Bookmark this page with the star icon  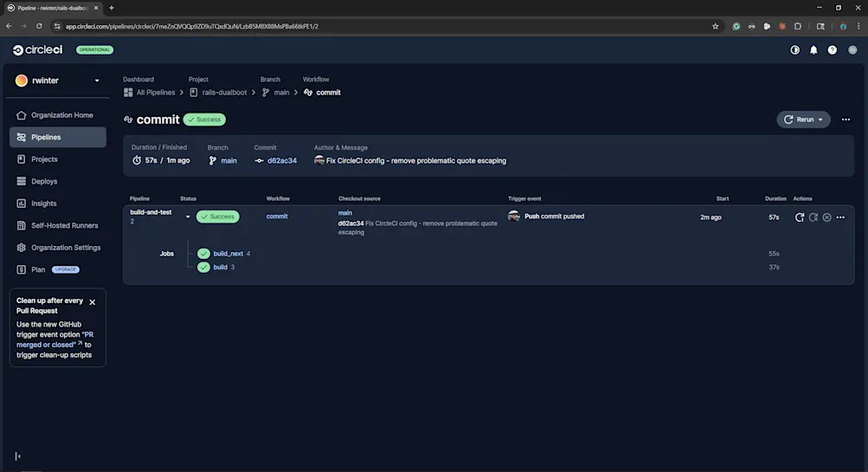point(715,26)
